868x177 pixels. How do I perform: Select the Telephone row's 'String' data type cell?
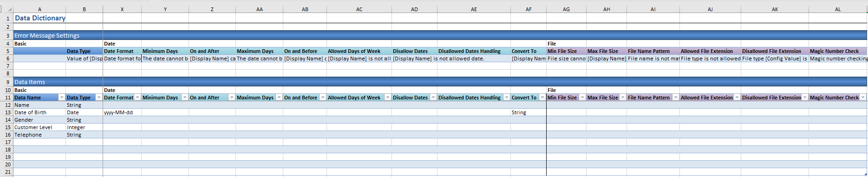click(84, 135)
